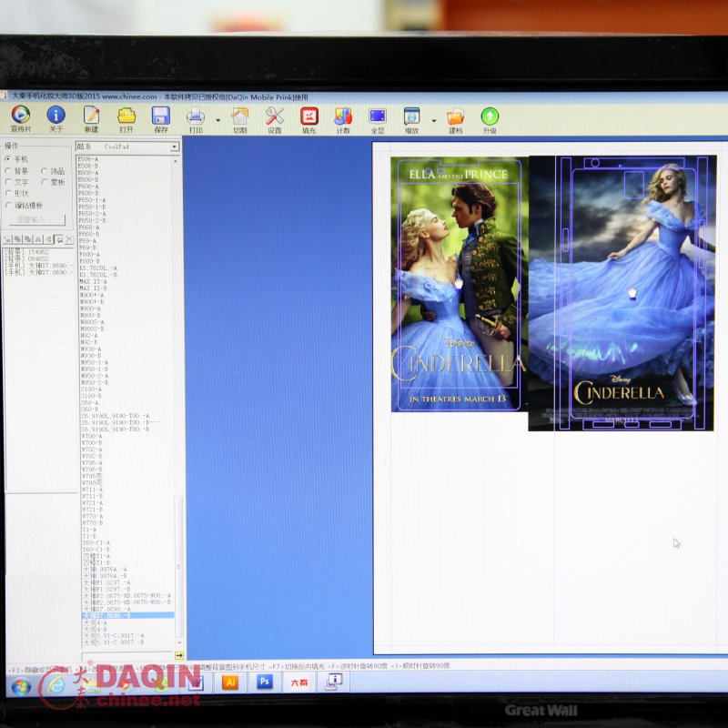This screenshot has width=728, height=728.
Task: Select the 套板 radio button
Action: point(44,182)
